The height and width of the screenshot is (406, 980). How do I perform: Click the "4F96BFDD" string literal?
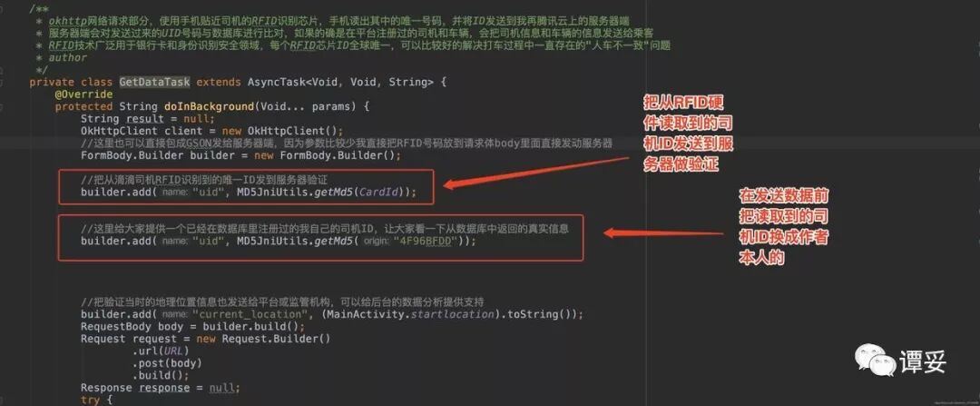[x=426, y=241]
